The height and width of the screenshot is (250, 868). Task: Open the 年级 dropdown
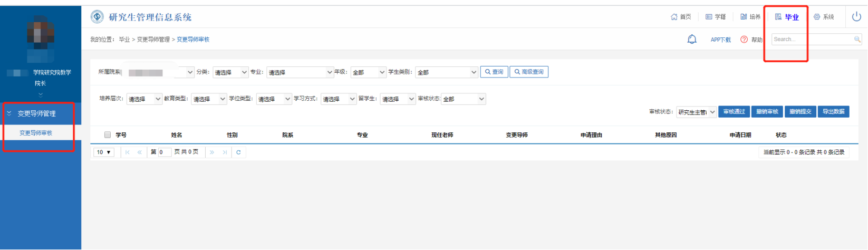[369, 72]
